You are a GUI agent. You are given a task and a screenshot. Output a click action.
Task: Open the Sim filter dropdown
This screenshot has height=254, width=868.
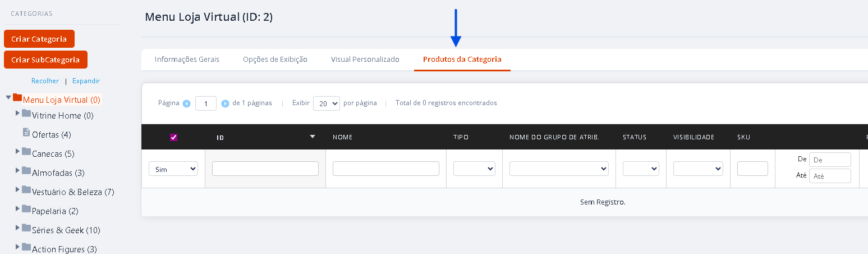click(173, 169)
